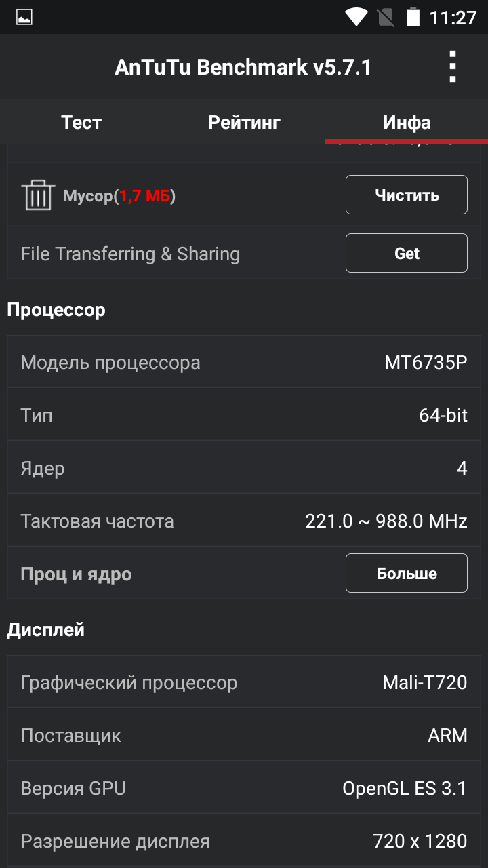Tap the Wi-Fi signal icon
Viewport: 488px width, 868px height.
tap(356, 17)
